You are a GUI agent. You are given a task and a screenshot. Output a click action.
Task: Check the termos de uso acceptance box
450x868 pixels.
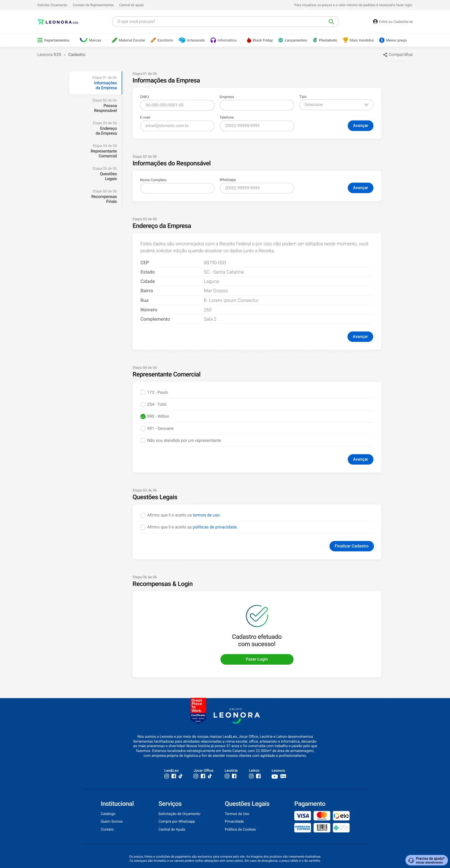pyautogui.click(x=143, y=515)
